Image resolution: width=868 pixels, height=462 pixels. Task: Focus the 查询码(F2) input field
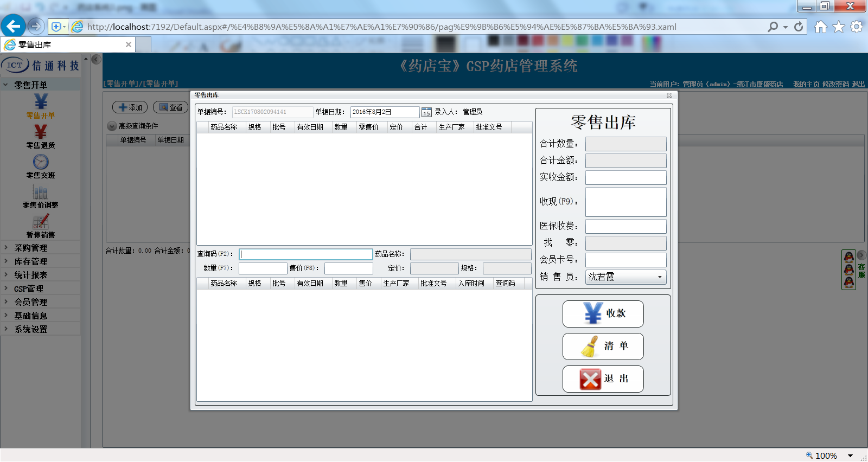(x=305, y=254)
